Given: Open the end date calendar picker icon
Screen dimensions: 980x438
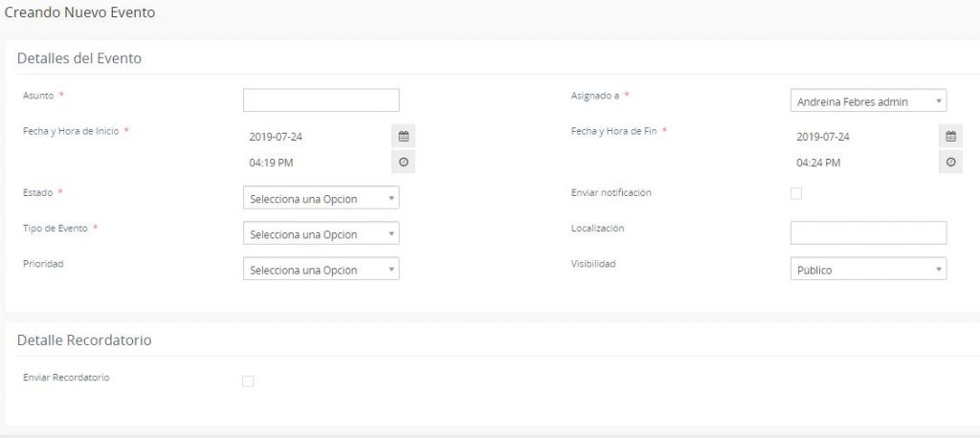Looking at the screenshot, I should click(x=950, y=137).
